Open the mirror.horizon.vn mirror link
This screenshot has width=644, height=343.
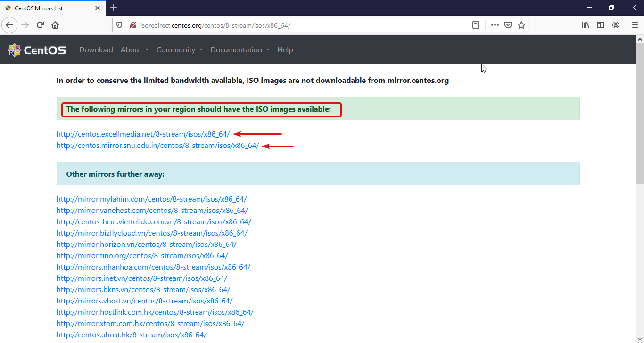pyautogui.click(x=147, y=244)
